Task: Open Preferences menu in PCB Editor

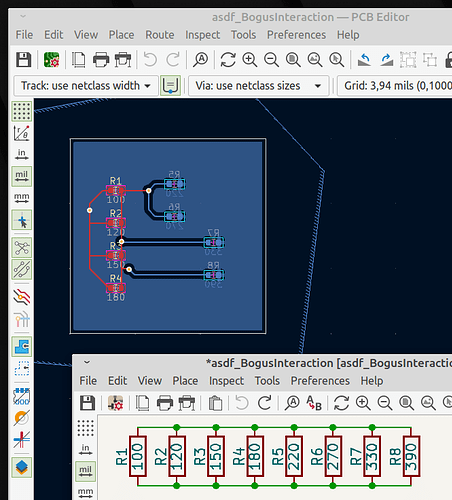Action: (296, 35)
